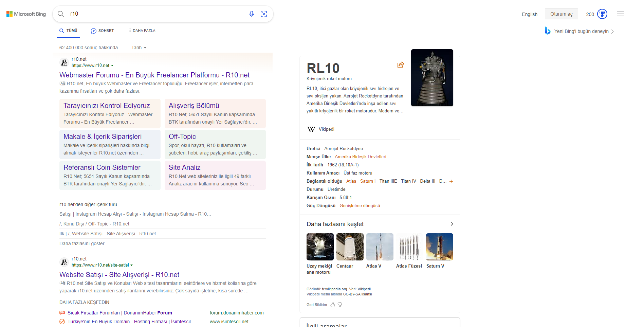Select the TÜMÜ tab
Screen dimensions: 644x327
[68, 31]
